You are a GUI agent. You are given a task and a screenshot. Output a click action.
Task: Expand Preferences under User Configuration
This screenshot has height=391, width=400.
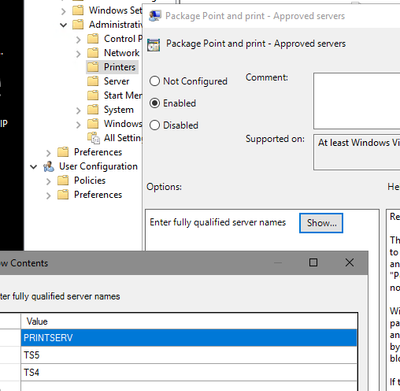pos(49,195)
